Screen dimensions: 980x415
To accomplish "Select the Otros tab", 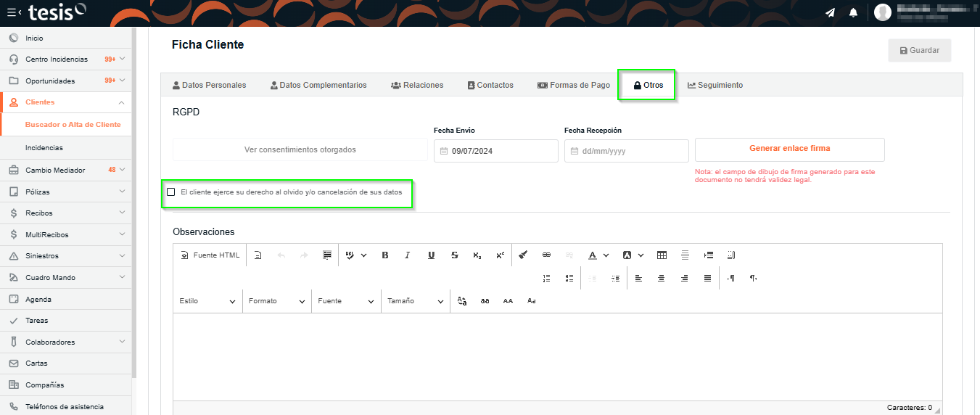I will [647, 85].
